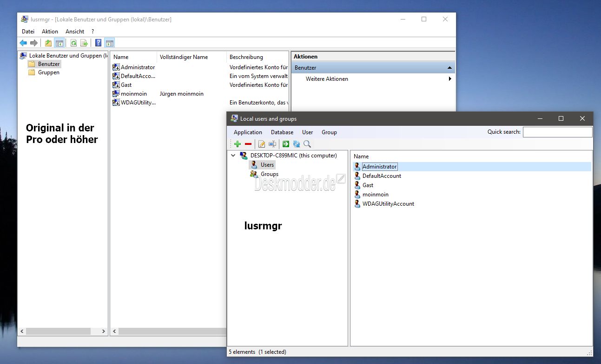Click the DefaultAccount user icon in Local users window
601x364 pixels.
point(357,176)
